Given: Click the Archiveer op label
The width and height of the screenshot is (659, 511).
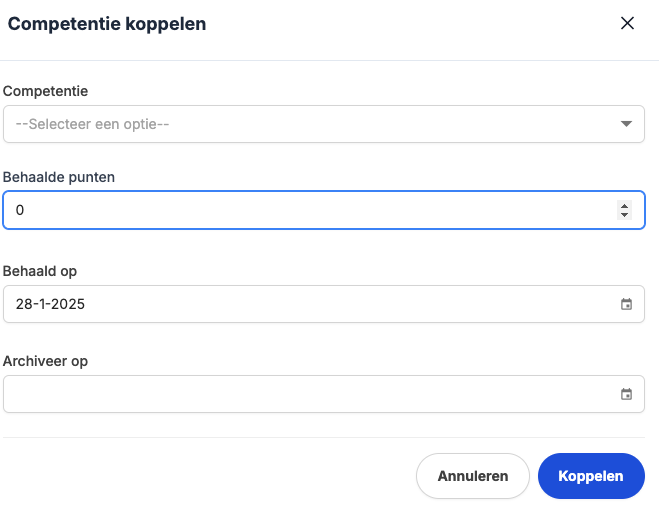Looking at the screenshot, I should pos(45,361).
